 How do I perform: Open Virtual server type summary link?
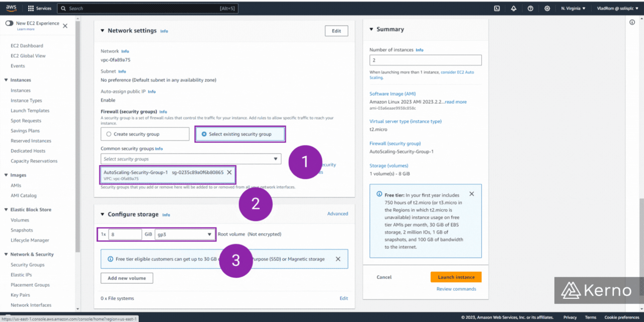click(406, 122)
